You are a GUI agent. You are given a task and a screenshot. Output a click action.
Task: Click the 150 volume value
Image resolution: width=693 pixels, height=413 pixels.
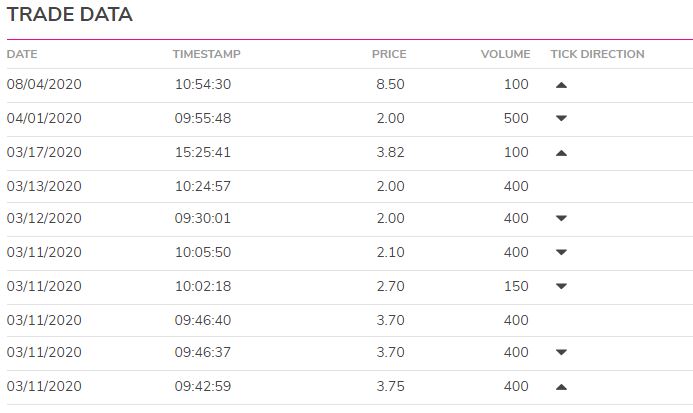516,286
